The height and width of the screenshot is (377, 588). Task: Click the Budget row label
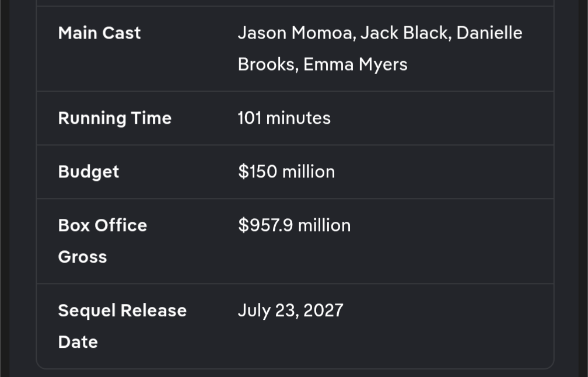[x=89, y=172]
